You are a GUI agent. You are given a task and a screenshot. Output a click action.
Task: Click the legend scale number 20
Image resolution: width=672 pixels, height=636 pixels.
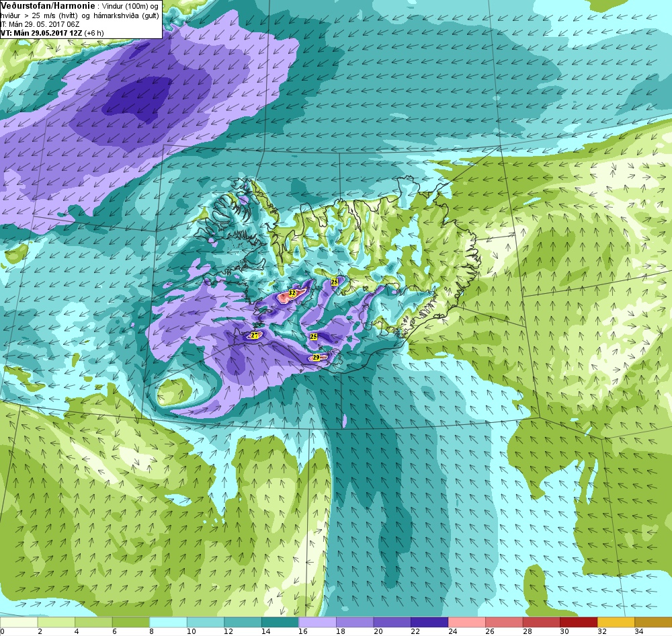[x=378, y=631]
